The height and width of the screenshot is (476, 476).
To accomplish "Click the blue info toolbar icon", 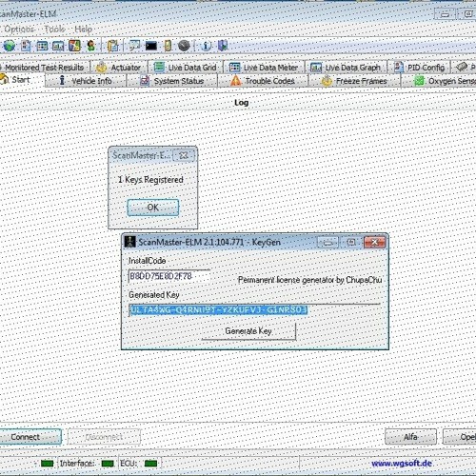I will [206, 46].
